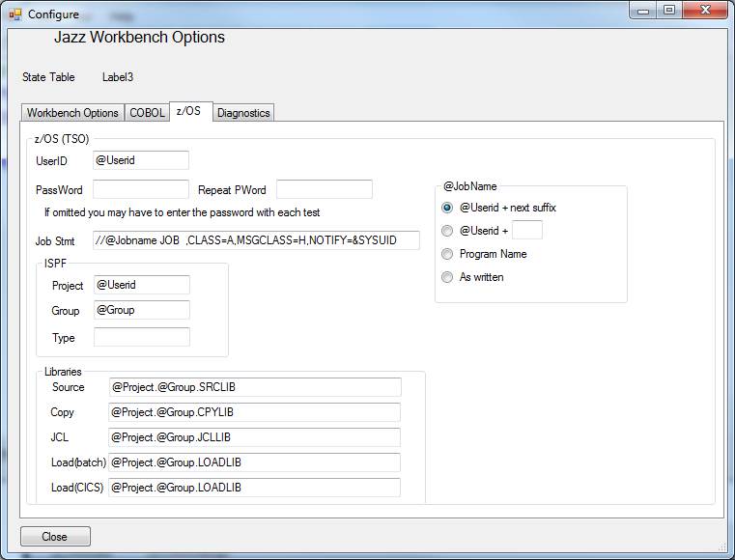Click into the PassWord field
This screenshot has height=560, width=735.
[x=141, y=189]
